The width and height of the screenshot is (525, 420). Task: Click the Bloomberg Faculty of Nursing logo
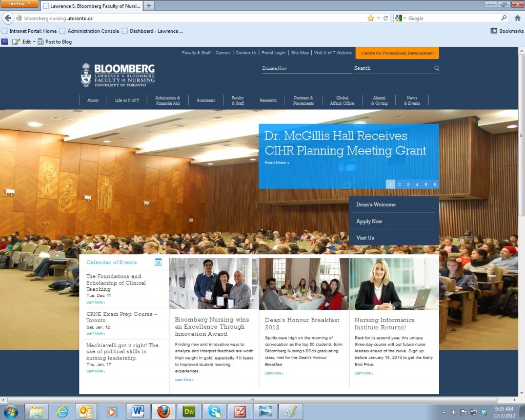[x=118, y=75]
